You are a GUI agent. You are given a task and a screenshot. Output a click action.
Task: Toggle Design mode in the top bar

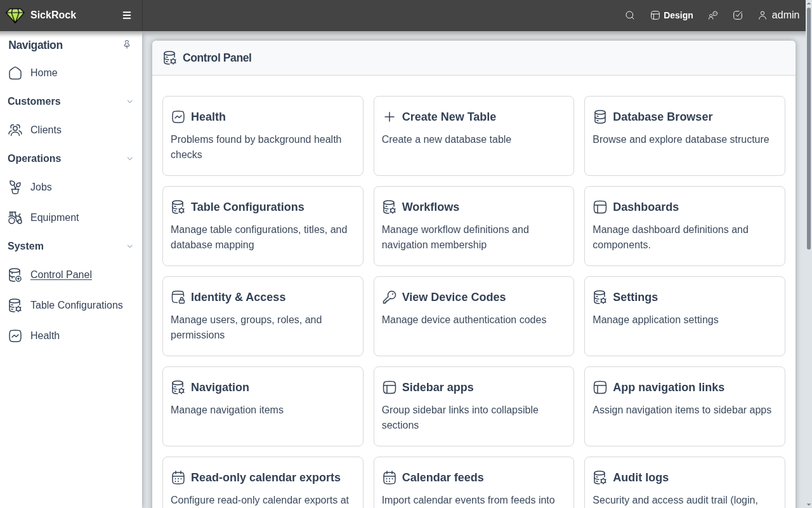[672, 15]
